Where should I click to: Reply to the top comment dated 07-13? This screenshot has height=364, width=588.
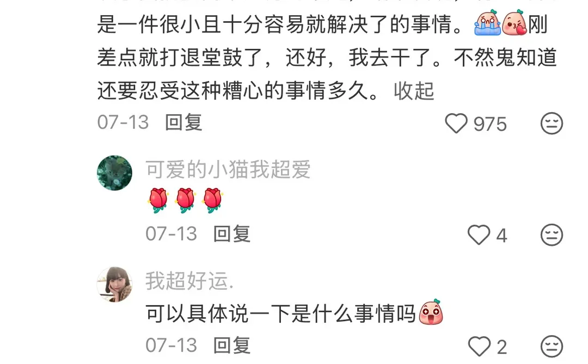[184, 122]
